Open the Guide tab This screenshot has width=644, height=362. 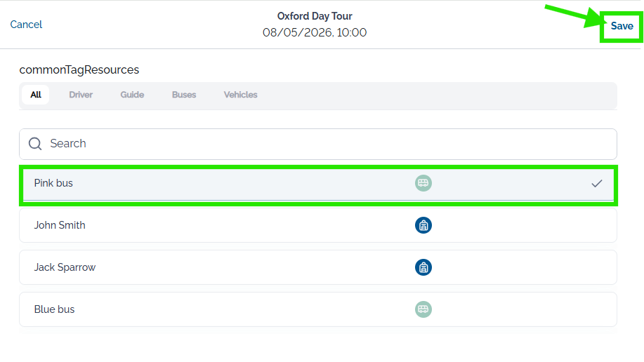pos(132,95)
